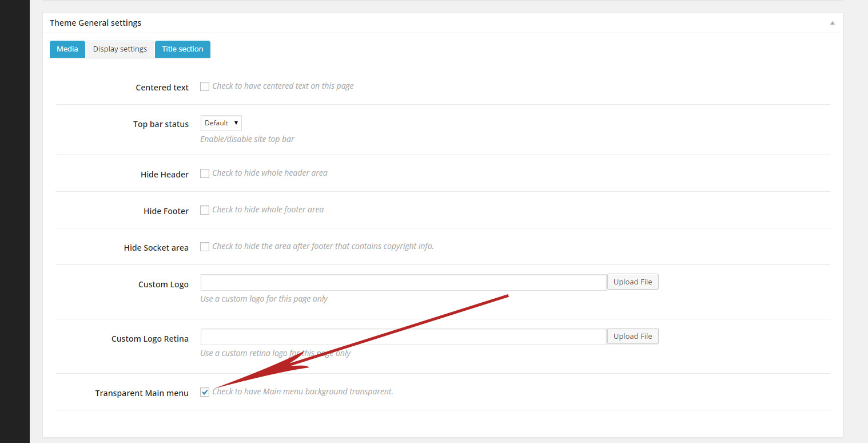Select the Title section tab
Image resolution: width=868 pixels, height=443 pixels.
(182, 49)
